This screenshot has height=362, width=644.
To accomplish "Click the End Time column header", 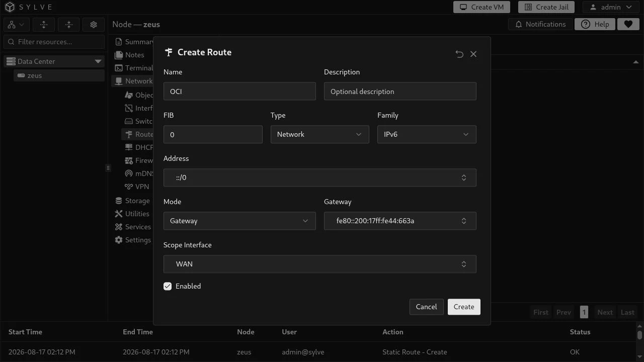I will pos(138,332).
